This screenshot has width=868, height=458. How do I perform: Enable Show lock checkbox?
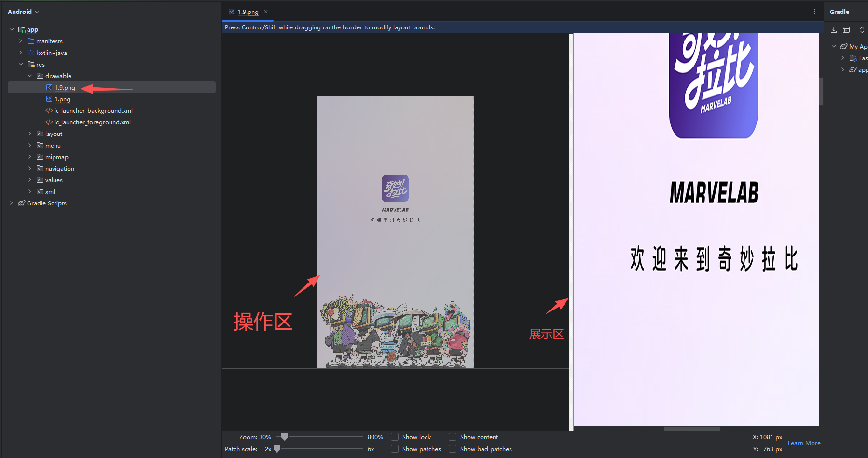click(x=395, y=437)
